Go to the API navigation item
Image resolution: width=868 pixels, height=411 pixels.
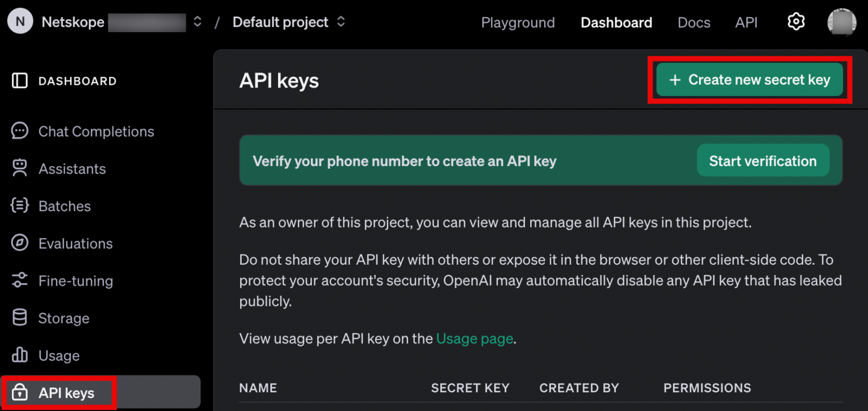point(746,23)
